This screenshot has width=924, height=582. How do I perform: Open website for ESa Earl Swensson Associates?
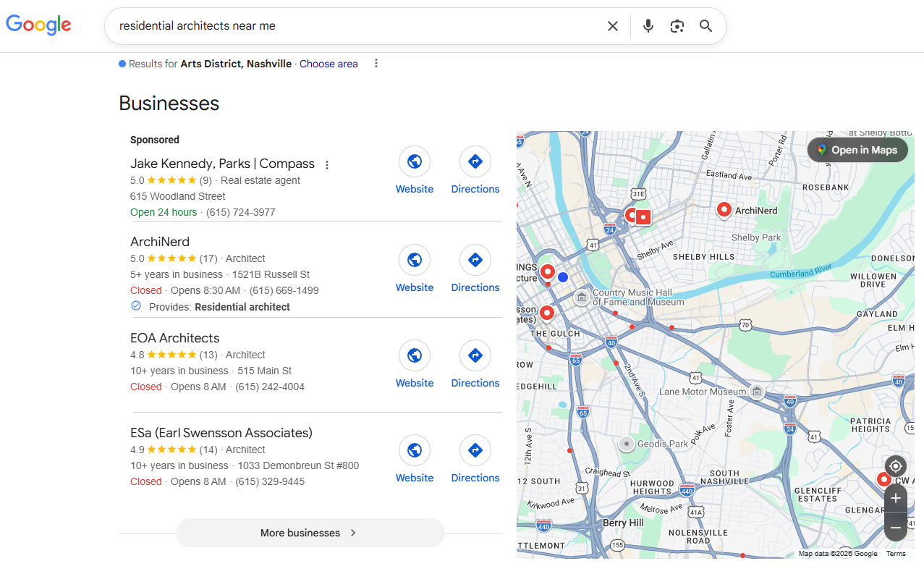pos(414,450)
